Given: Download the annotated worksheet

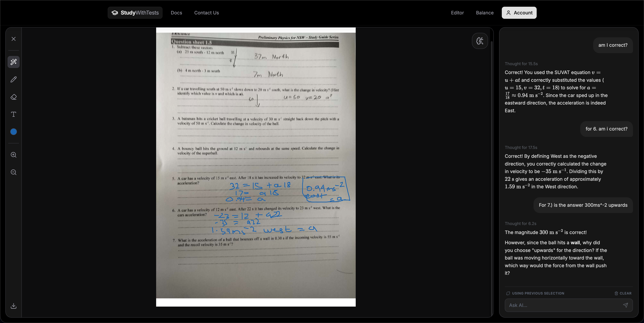Looking at the screenshot, I should coord(13,306).
